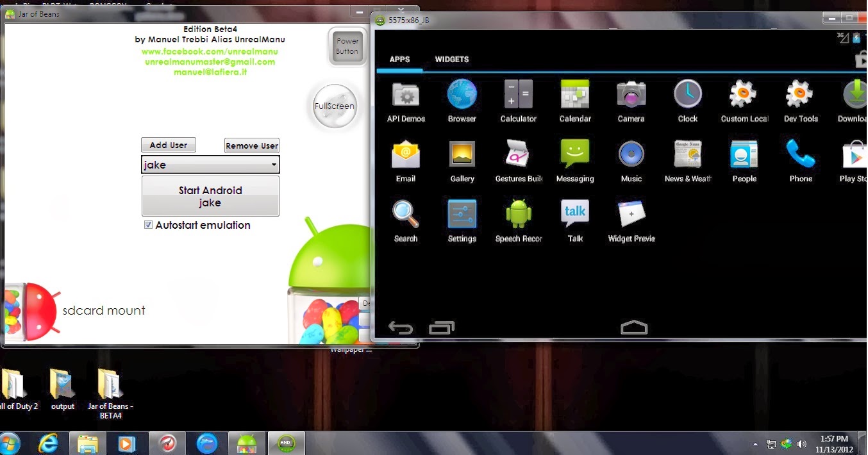Screen dimensions: 868x455
Task: Open the Music app
Action: click(x=631, y=161)
